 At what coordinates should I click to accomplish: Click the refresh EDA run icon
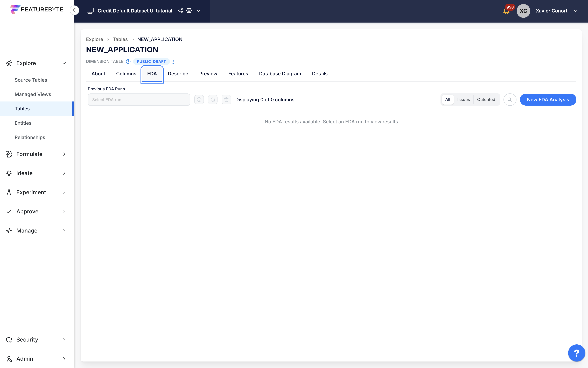pyautogui.click(x=213, y=100)
